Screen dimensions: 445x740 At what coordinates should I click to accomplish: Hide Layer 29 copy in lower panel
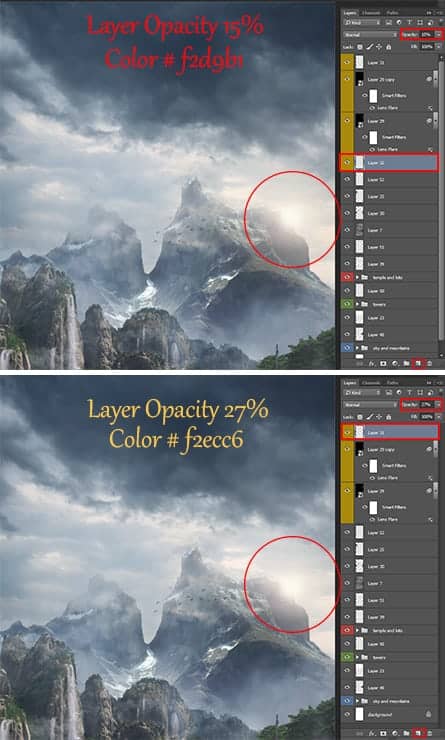[348, 449]
